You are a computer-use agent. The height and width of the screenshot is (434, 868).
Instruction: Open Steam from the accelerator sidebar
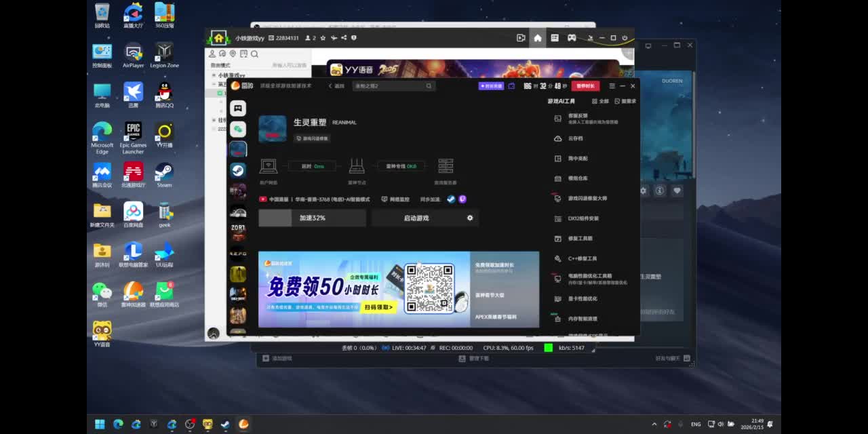coord(237,170)
